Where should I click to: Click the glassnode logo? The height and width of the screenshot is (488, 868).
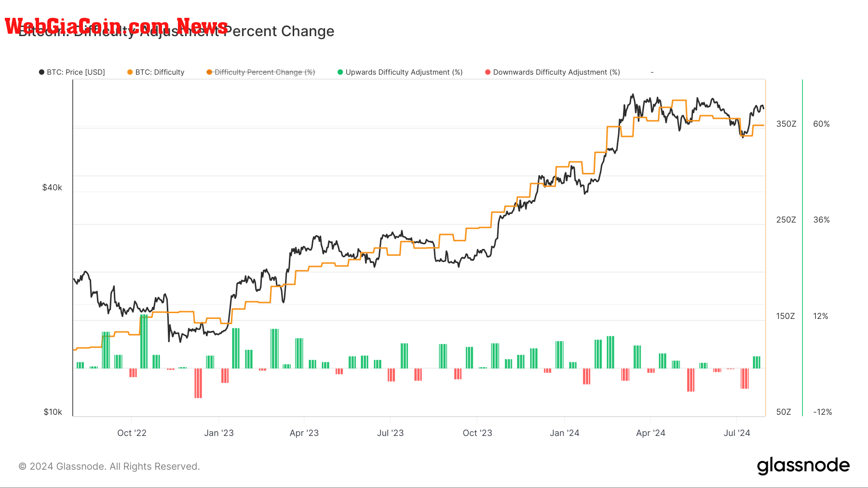tap(803, 466)
